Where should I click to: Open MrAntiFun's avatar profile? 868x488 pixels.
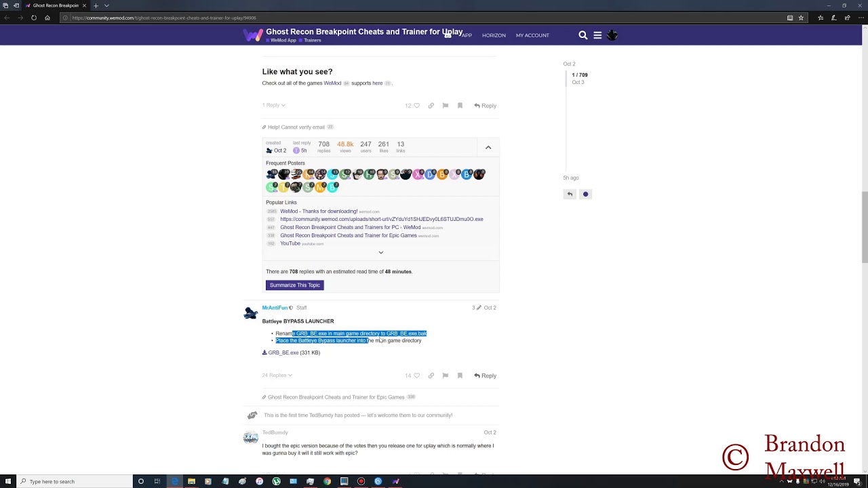[x=251, y=312]
